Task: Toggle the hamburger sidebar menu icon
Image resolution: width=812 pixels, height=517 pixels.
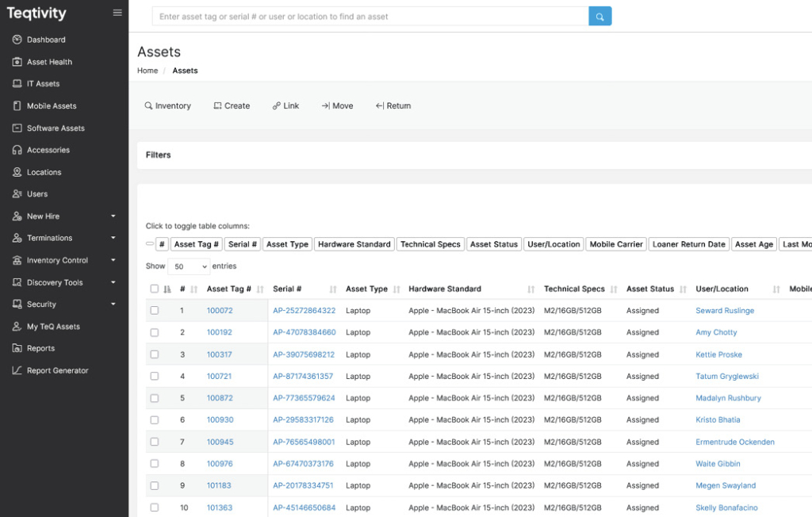Action: (117, 13)
